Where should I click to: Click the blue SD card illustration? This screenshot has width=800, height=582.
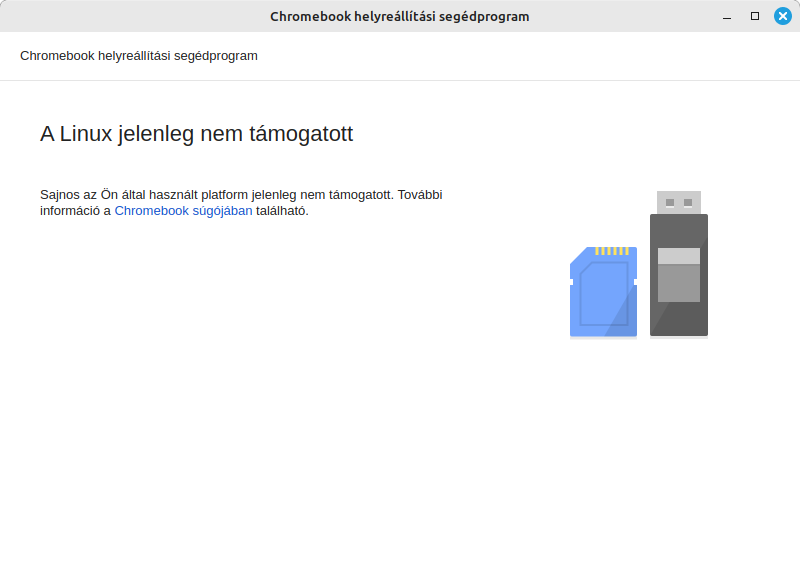click(603, 292)
